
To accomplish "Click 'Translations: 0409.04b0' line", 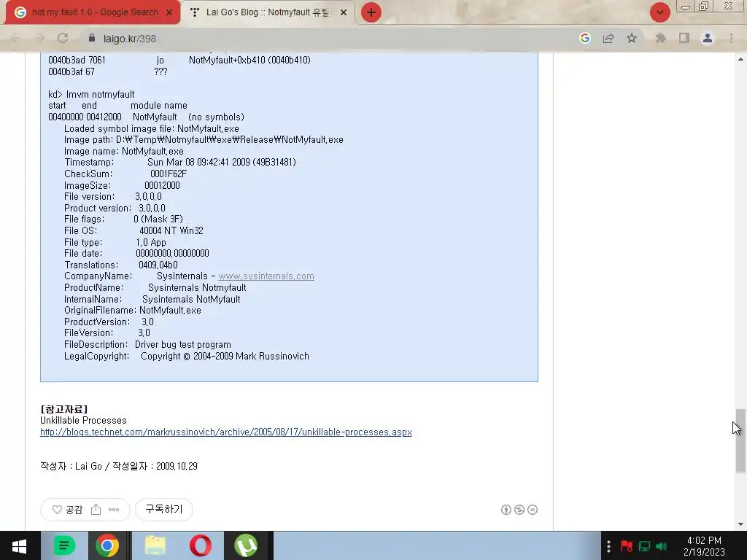I will [121, 265].
